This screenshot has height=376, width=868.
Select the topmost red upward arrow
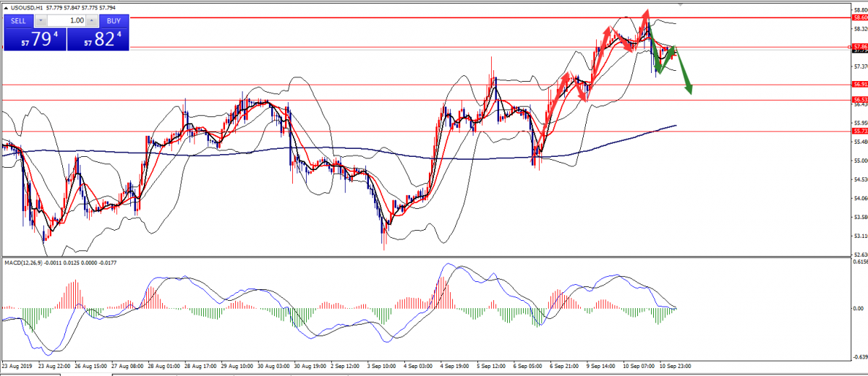tap(640, 25)
